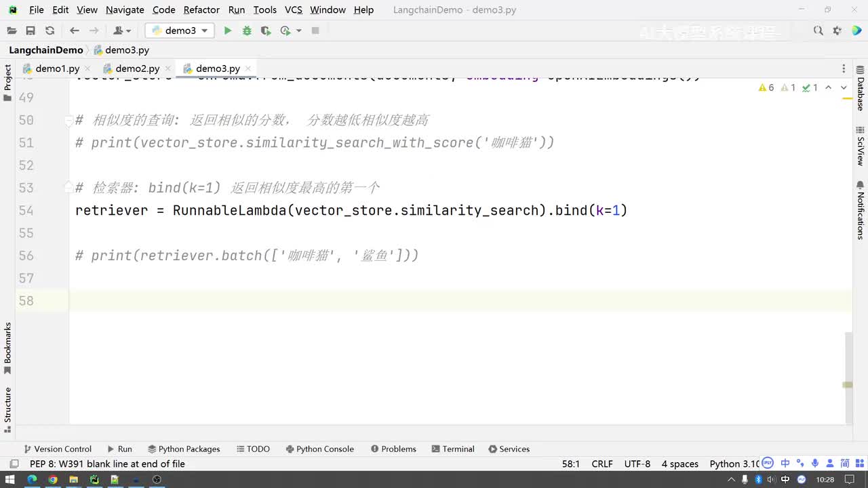Open the TODO tool window
Image resolution: width=868 pixels, height=488 pixels.
pos(253,449)
